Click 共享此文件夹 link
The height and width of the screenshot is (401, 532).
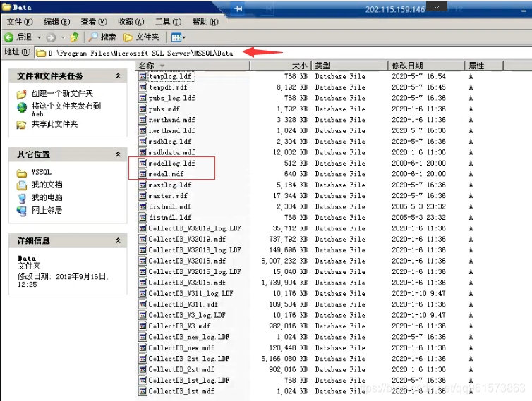click(54, 124)
